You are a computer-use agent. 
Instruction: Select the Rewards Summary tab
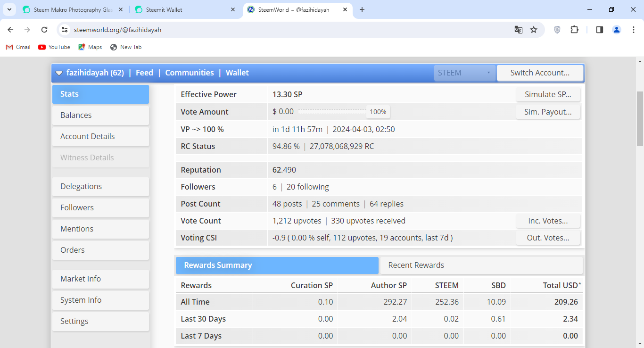click(x=277, y=265)
